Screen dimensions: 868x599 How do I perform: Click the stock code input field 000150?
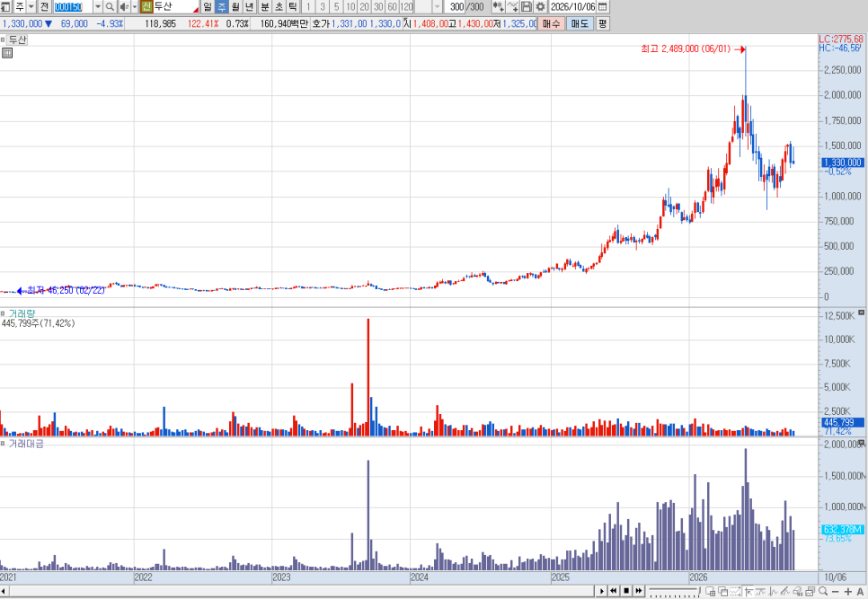73,6
